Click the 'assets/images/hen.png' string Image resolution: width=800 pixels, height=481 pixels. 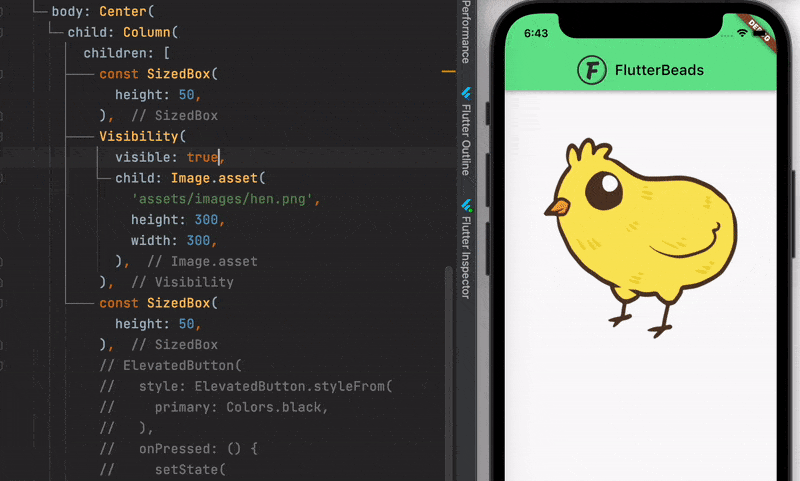(222, 199)
